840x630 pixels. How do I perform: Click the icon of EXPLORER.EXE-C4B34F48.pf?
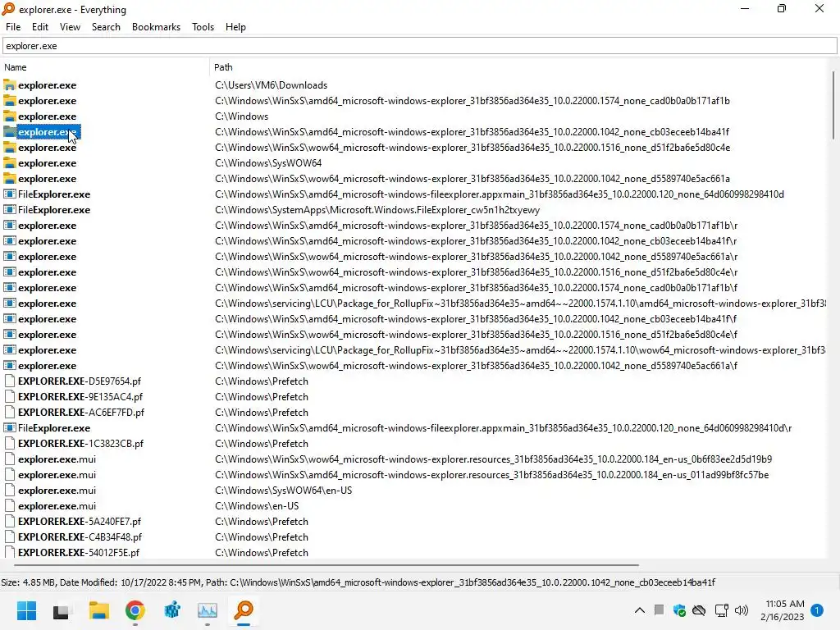pos(10,536)
